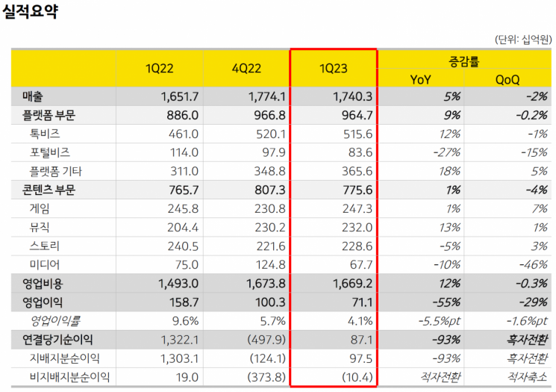The image size is (556, 392).
Task: Click the 콘텐츠 부문 row label
Action: [49, 190]
